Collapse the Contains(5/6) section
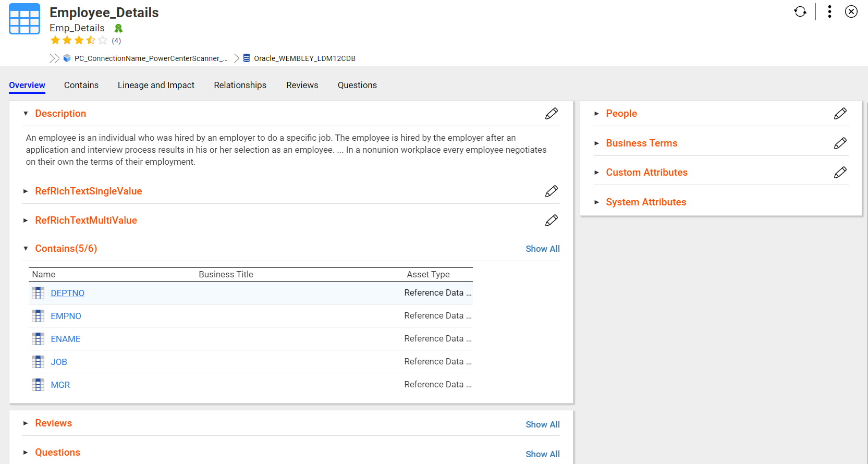The height and width of the screenshot is (464, 868). (x=26, y=249)
